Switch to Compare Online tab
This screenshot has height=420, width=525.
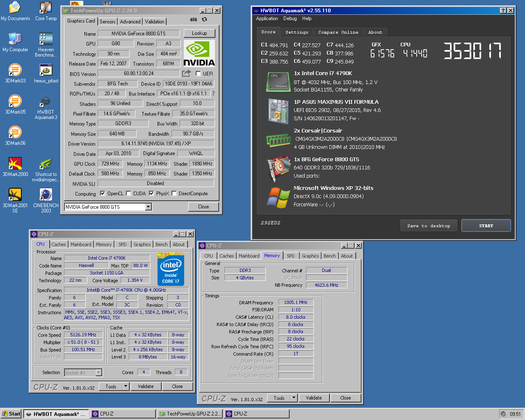338,32
